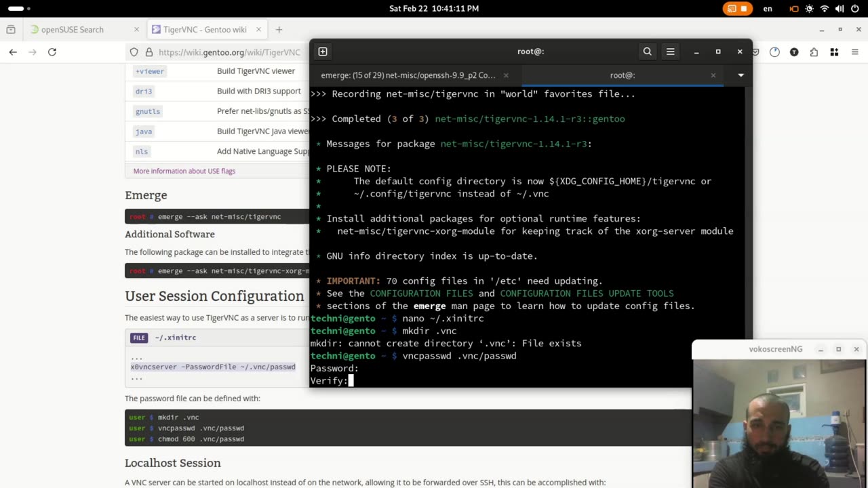The image size is (868, 488).
Task: Open More information about USE flags link
Action: 184,171
